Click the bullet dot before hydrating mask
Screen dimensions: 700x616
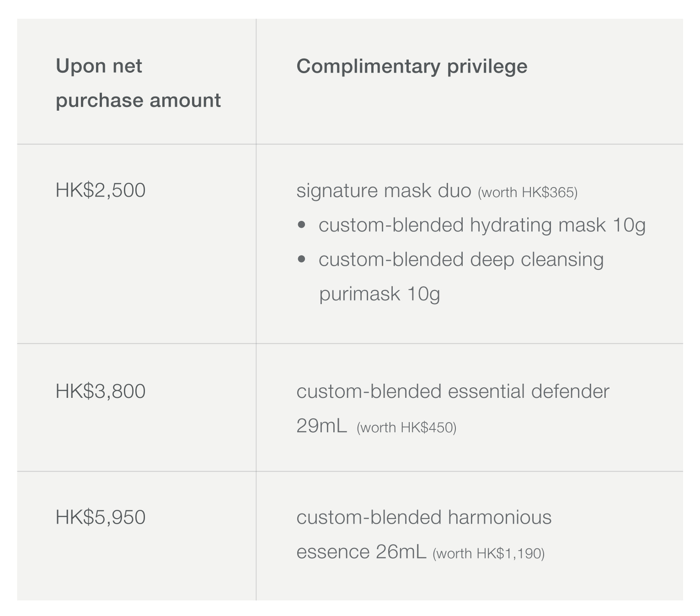301,225
